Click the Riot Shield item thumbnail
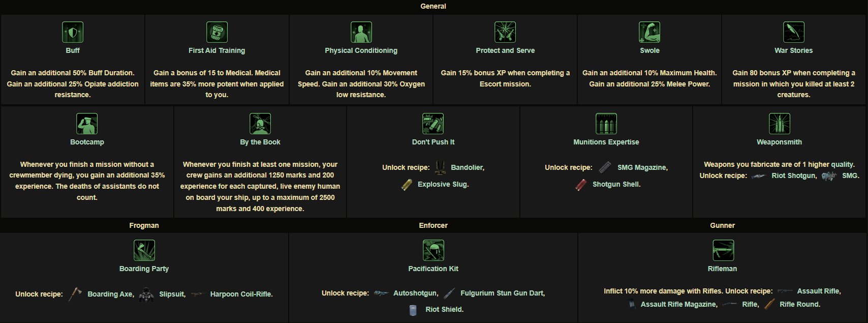868x323 pixels. click(413, 310)
